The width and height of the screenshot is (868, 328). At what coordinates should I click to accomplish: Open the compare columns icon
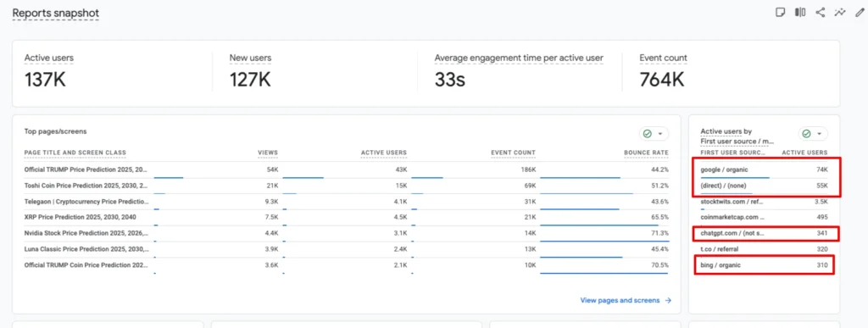point(800,13)
